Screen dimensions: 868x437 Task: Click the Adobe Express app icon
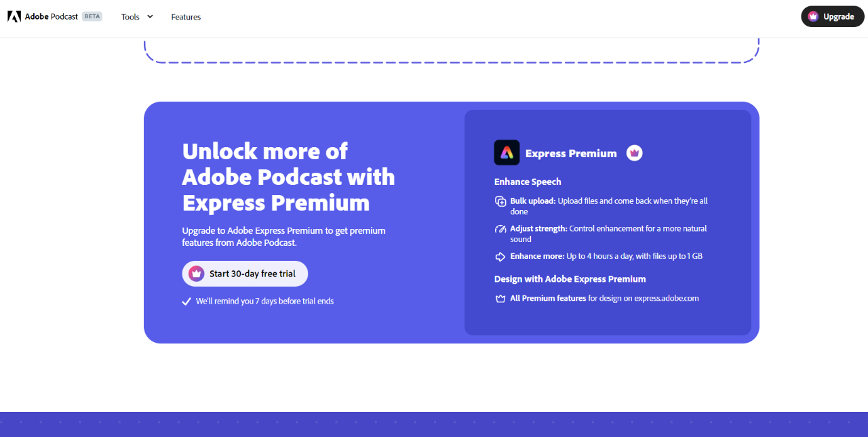507,152
